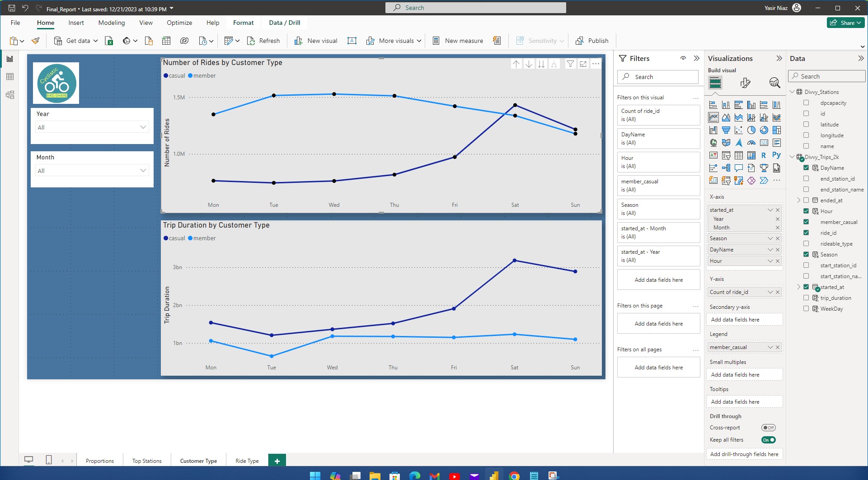
Task: Open Excel workbook data source icon
Action: point(109,41)
